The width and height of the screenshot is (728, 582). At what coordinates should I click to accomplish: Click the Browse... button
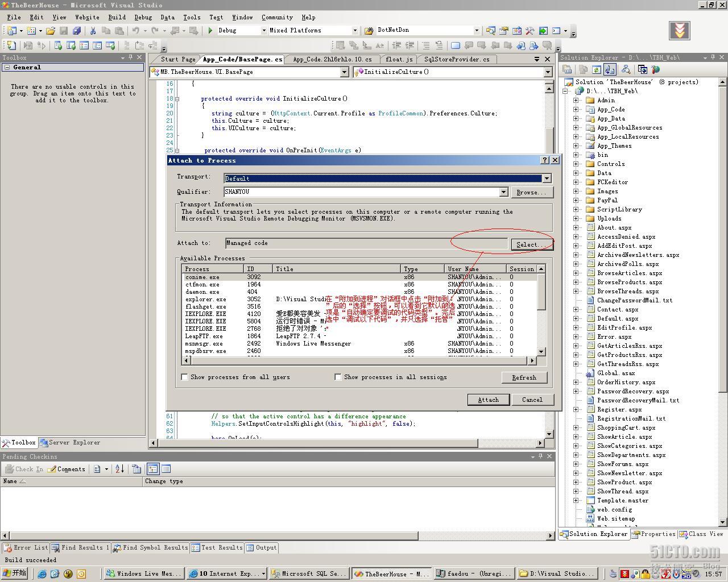point(531,193)
